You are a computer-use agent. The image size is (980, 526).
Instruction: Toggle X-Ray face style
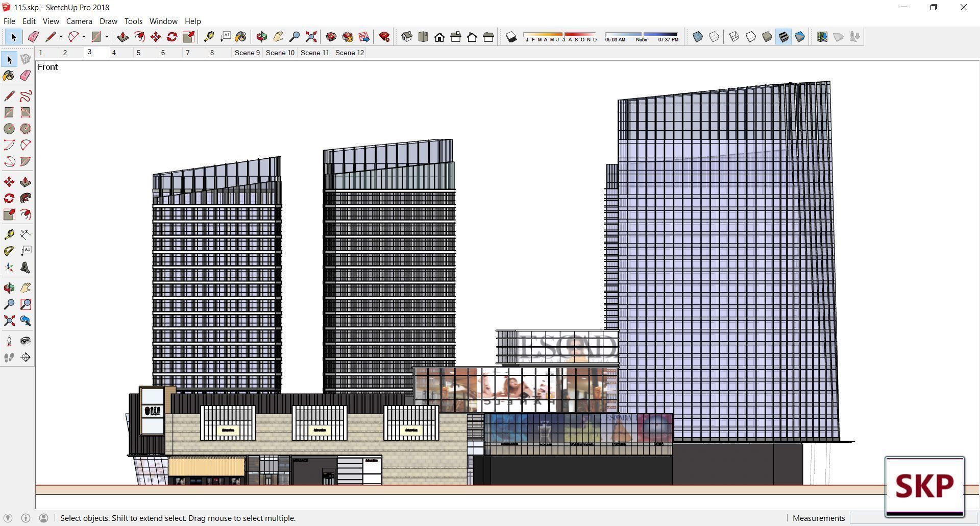[x=697, y=37]
